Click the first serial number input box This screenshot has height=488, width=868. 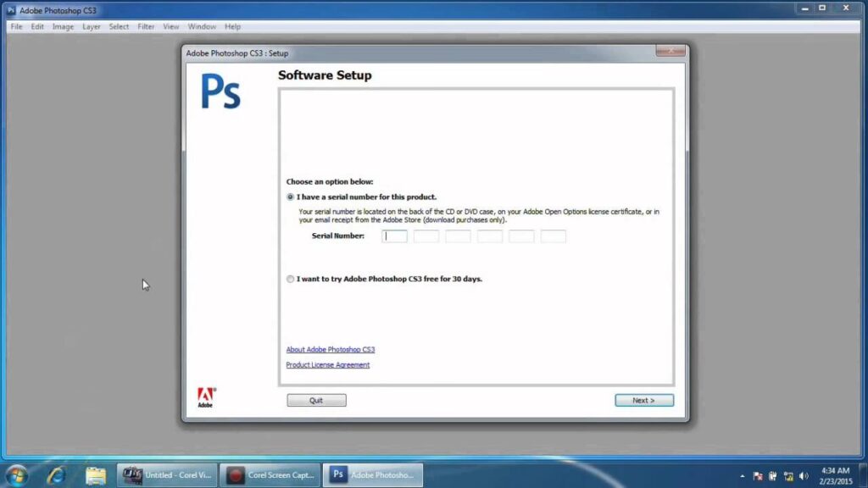click(x=394, y=236)
